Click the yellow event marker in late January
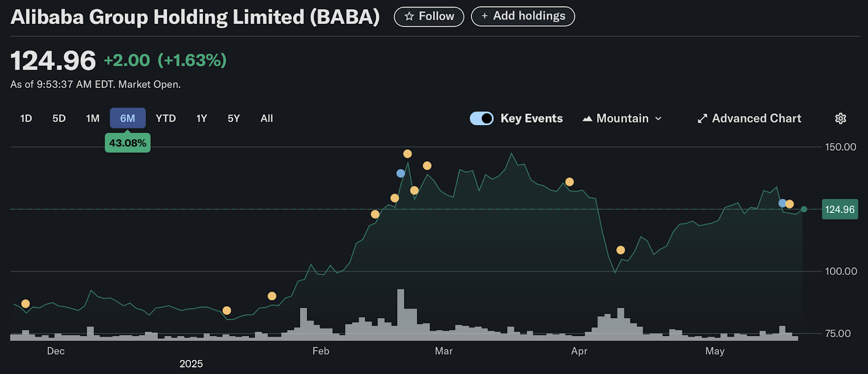Image resolution: width=868 pixels, height=374 pixels. tap(272, 296)
